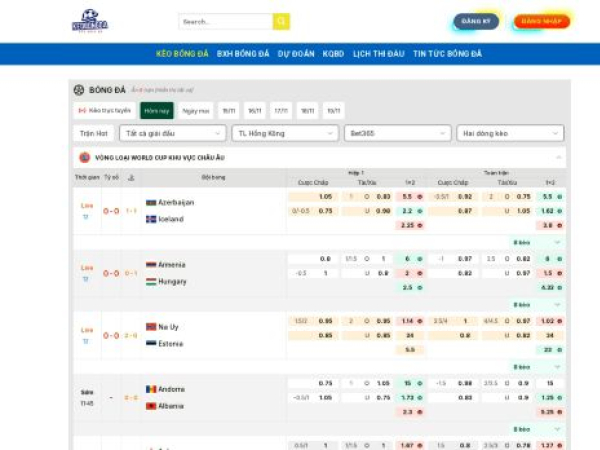600x450 pixels.
Task: Click the Hungary team flag icon
Action: point(151,282)
